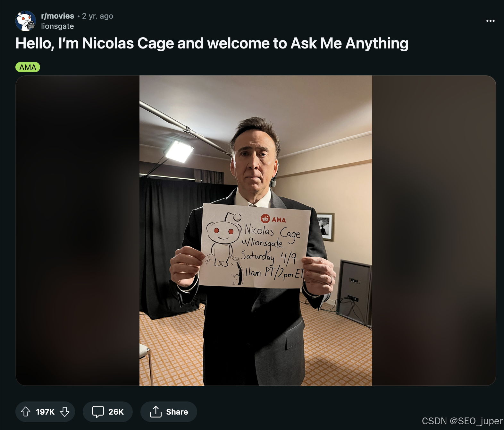Click the comment speech bubble icon
Image resolution: width=504 pixels, height=430 pixels.
98,412
